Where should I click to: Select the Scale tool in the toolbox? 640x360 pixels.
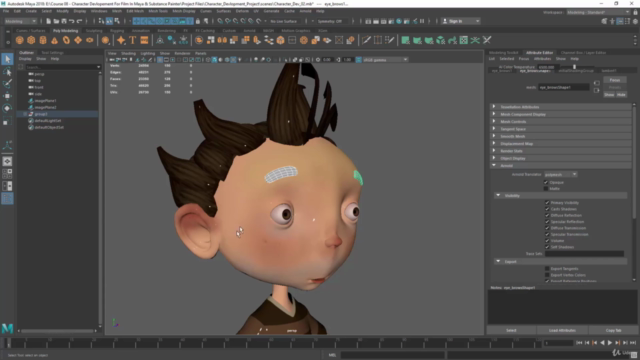[x=7, y=121]
